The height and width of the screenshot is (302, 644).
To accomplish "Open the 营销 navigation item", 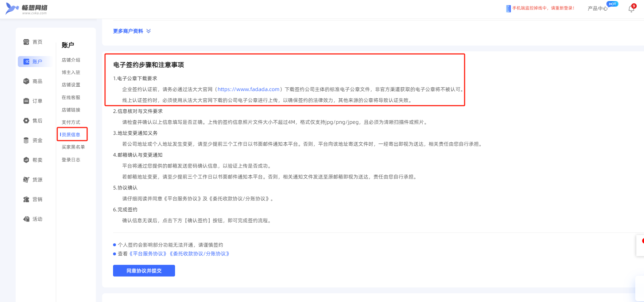I will [37, 199].
